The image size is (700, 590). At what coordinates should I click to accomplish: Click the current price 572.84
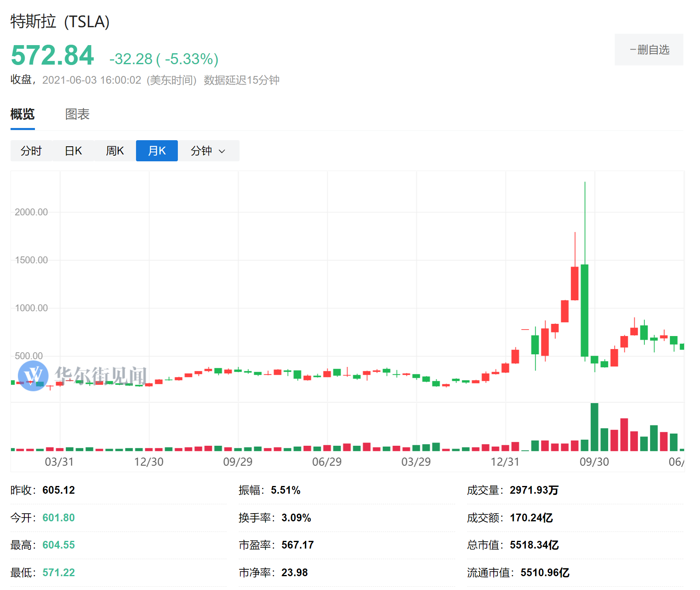pos(52,55)
